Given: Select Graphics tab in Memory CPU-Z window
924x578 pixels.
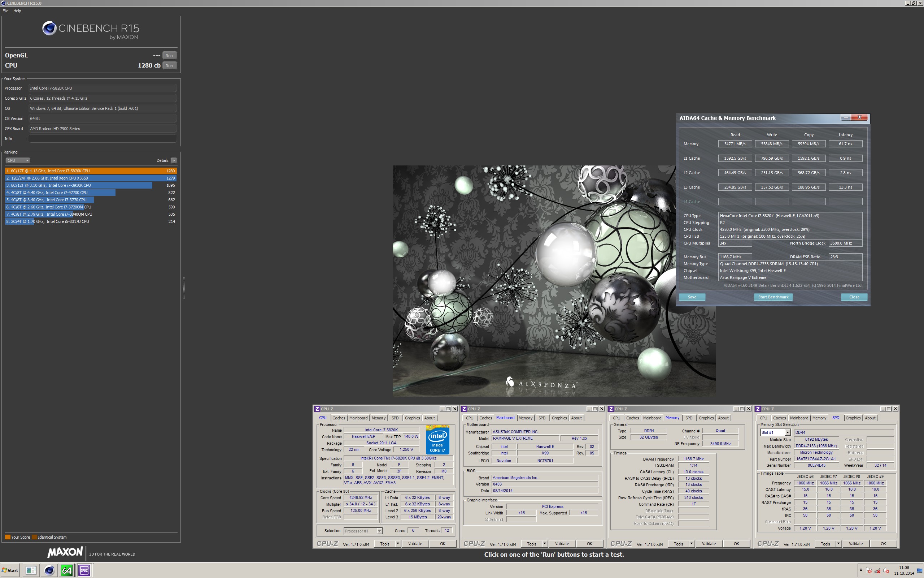Looking at the screenshot, I should [706, 418].
